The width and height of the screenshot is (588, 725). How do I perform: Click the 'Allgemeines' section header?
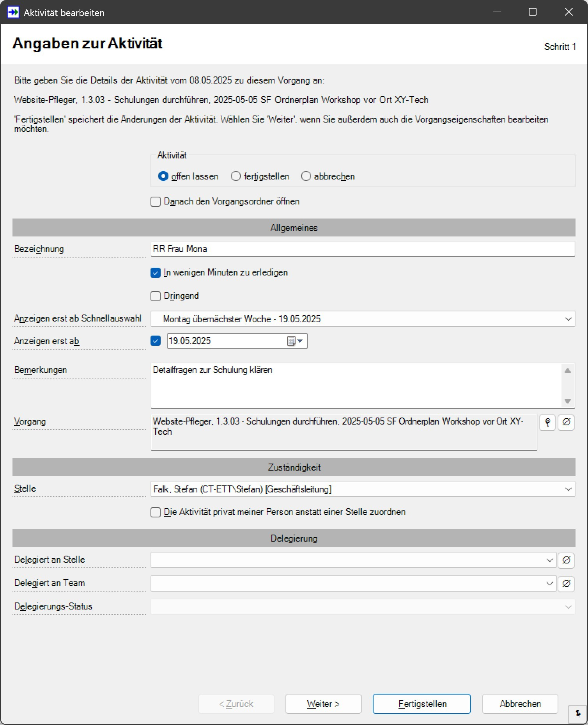294,228
